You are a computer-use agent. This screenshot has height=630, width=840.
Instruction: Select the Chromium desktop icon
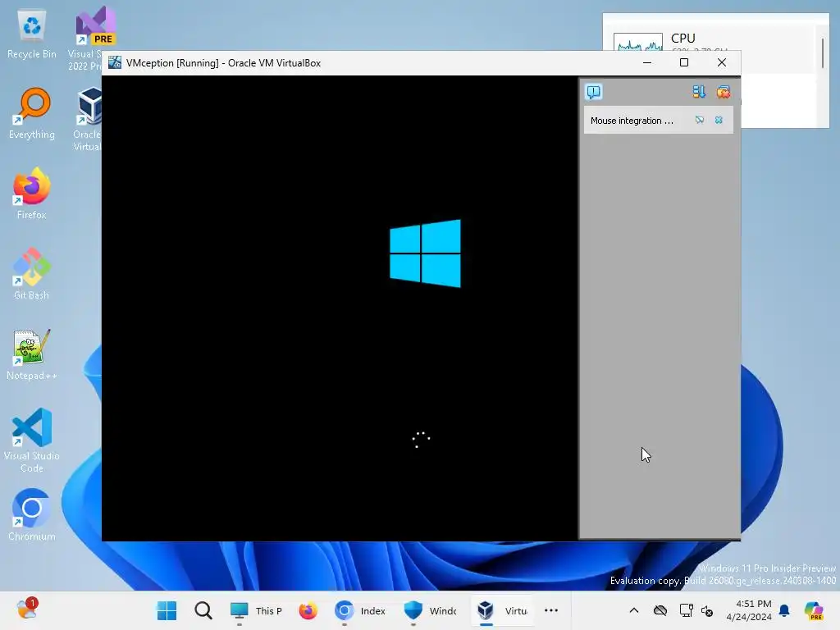[32, 515]
